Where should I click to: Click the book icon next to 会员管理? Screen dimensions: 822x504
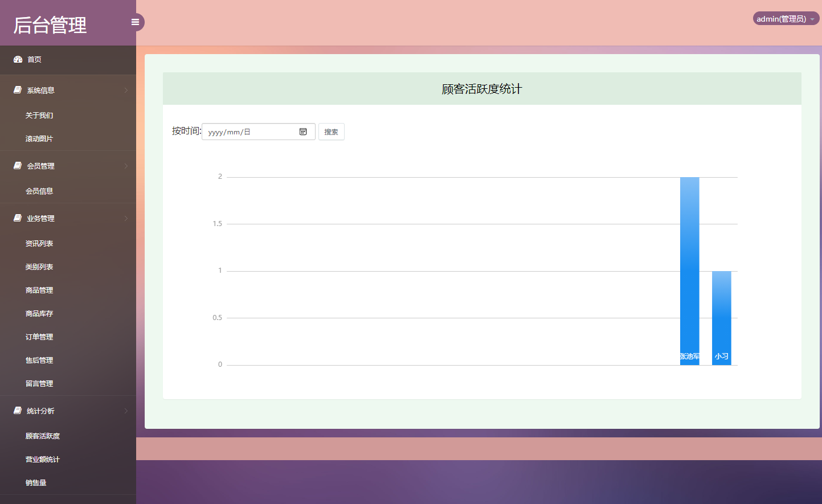point(17,165)
